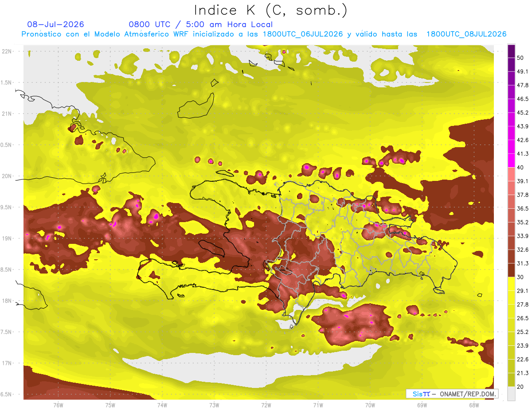Click the colorbar value label 31.3
This screenshot has height=411, width=532.
522,263
